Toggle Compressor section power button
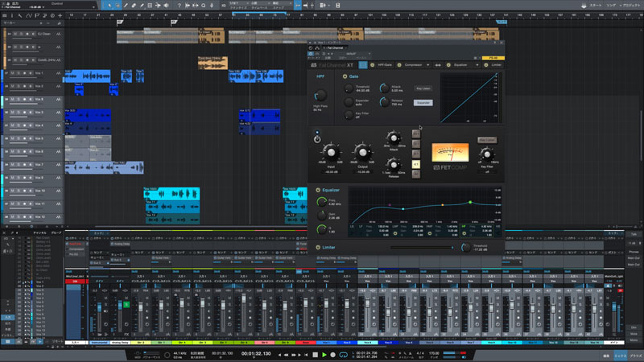 click(x=399, y=65)
